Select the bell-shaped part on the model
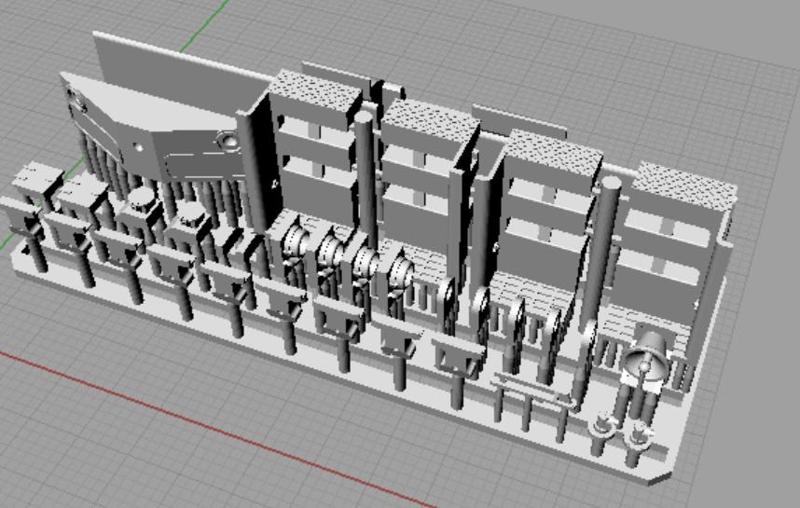 point(646,356)
